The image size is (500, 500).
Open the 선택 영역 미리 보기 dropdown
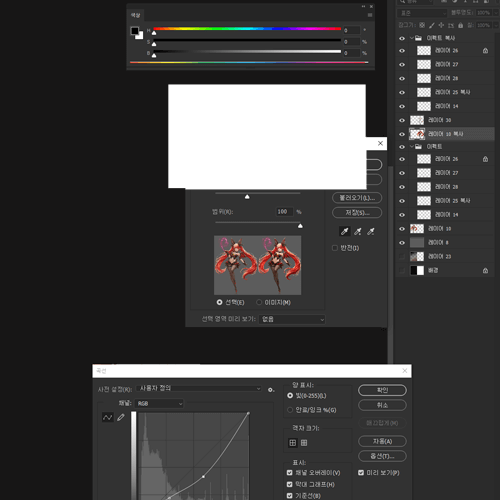click(x=292, y=319)
